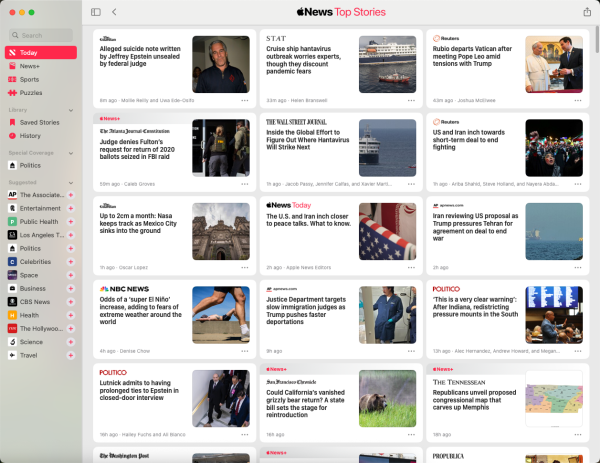
Task: Open Politico redistricting story headline
Action: (x=475, y=307)
